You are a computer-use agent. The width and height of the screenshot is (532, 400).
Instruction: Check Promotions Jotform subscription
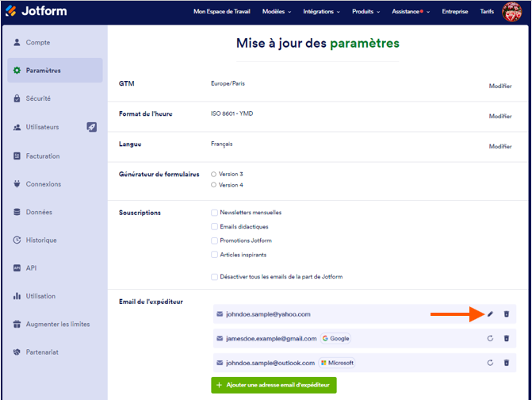pos(214,240)
